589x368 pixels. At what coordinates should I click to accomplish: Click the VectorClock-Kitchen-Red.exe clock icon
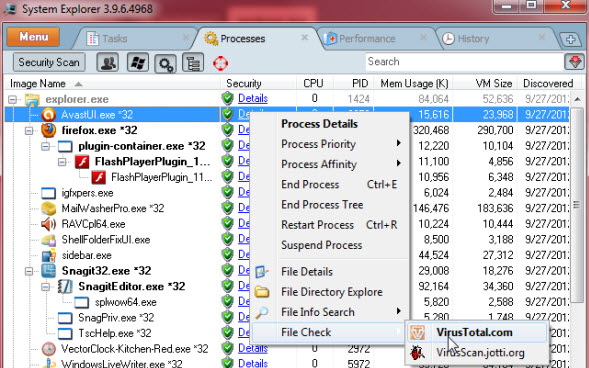(48, 349)
